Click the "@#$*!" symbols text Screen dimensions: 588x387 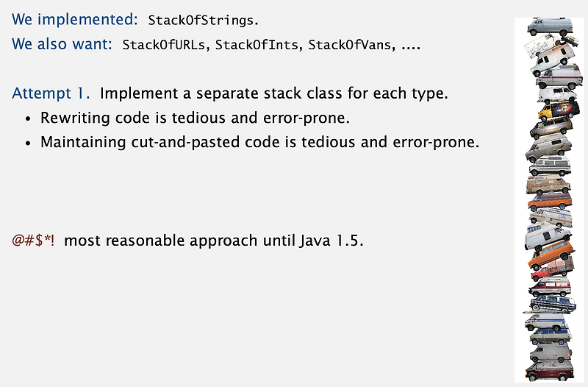point(32,241)
